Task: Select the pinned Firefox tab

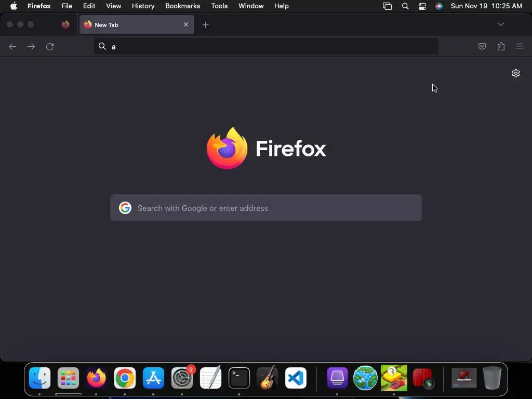Action: click(x=65, y=24)
